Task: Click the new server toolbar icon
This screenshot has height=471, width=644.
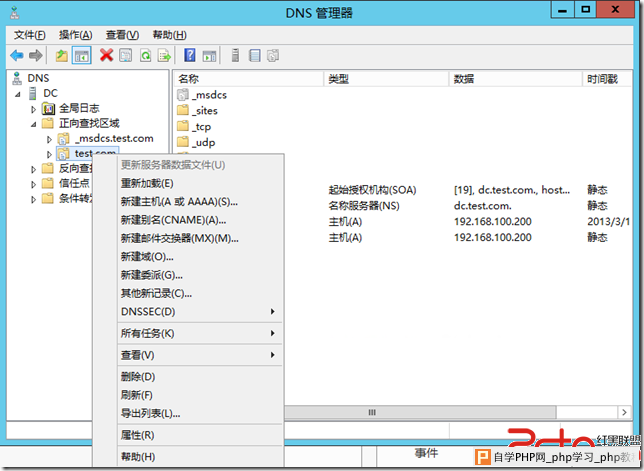Action: (x=235, y=55)
